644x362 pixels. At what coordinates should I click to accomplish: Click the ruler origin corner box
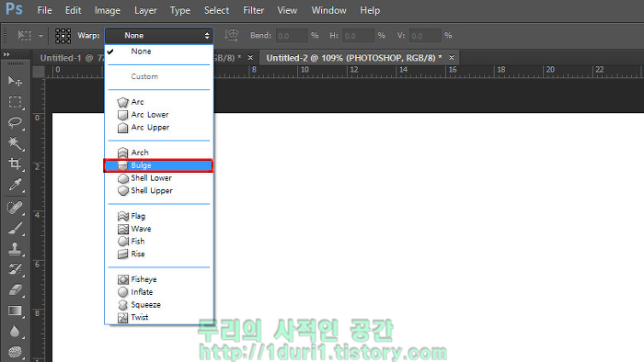point(39,72)
